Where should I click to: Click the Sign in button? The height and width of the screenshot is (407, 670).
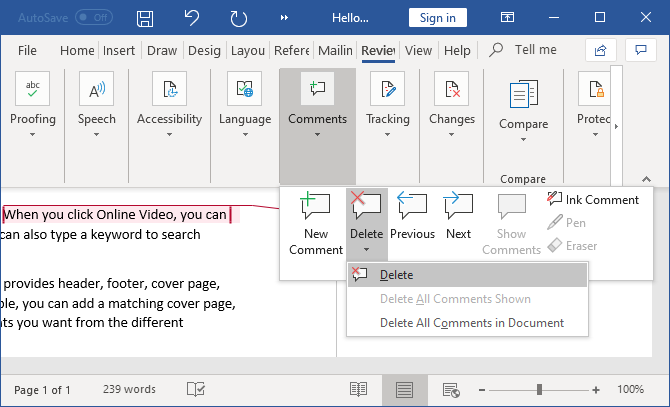click(438, 18)
